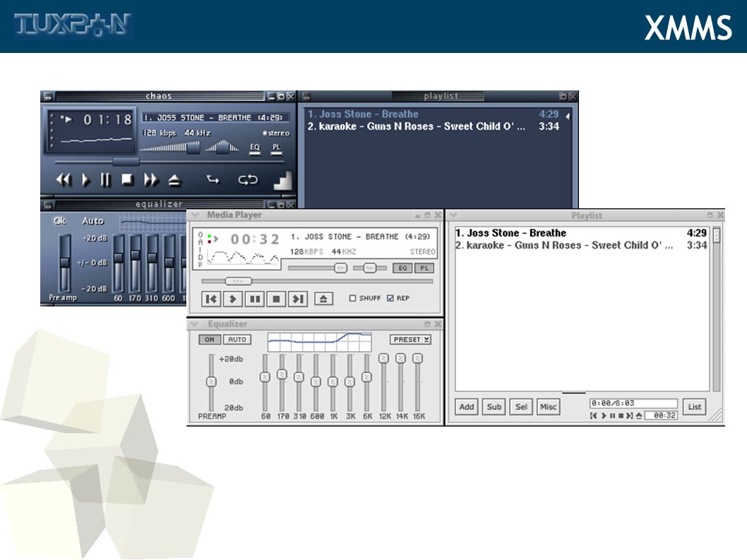Click light Playlist vertical scrollbar
Image resolution: width=747 pixels, height=560 pixels.
click(x=717, y=309)
